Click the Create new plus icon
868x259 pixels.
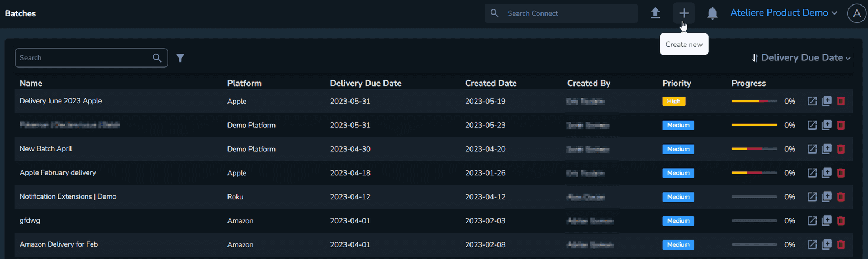click(x=684, y=13)
